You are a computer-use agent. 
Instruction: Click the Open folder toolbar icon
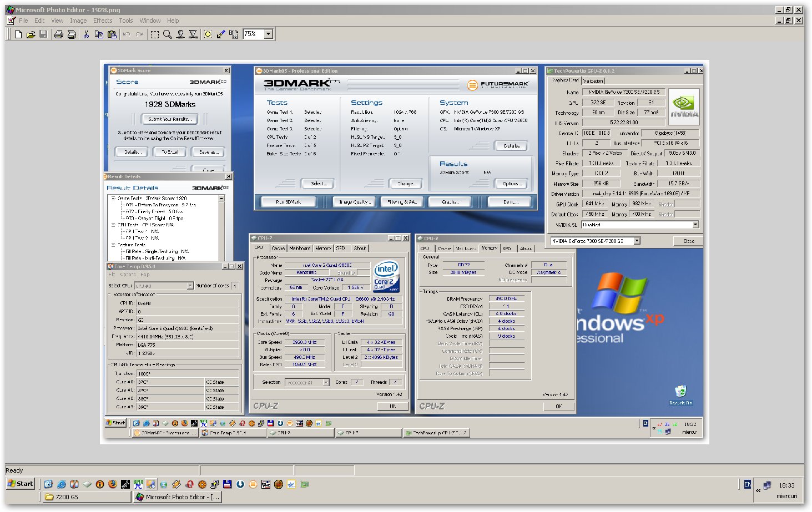[x=31, y=34]
